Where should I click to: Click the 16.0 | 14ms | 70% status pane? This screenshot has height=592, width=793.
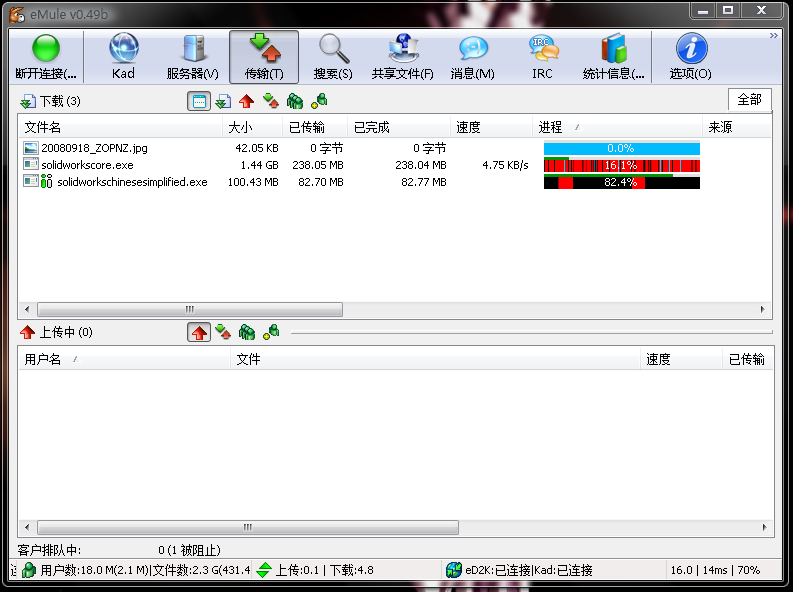[x=715, y=570]
